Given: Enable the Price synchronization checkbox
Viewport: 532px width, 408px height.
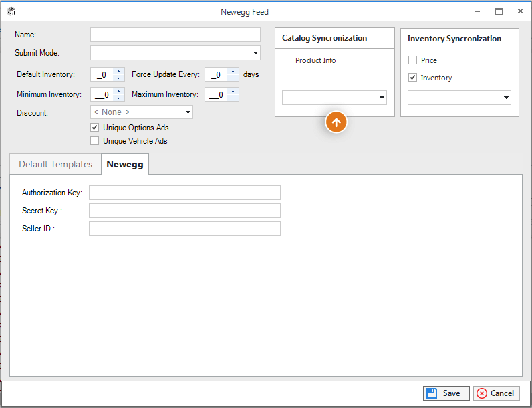Looking at the screenshot, I should (412, 60).
